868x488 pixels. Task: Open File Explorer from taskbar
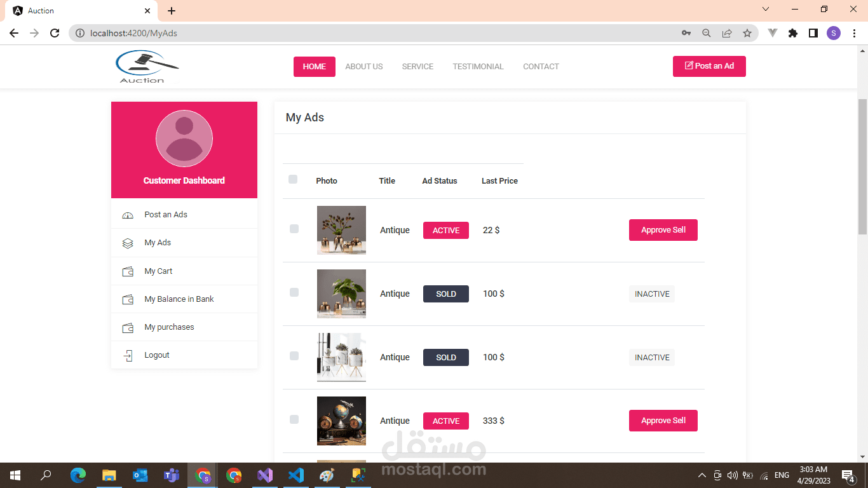(109, 475)
